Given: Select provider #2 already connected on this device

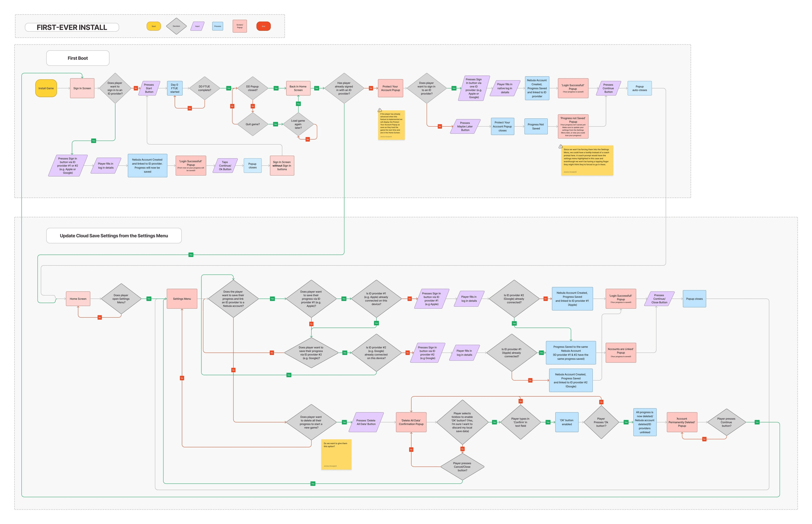Looking at the screenshot, I should coord(376,353).
